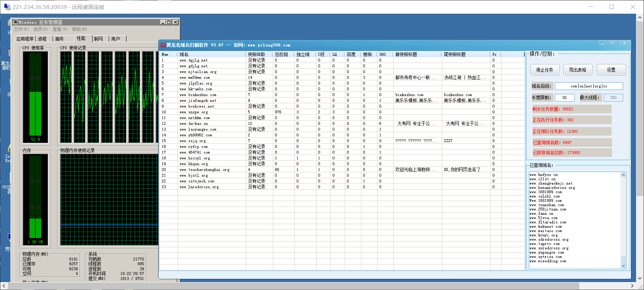Sort table by 域名 column header
This screenshot has height=290, width=644.
coord(211,54)
